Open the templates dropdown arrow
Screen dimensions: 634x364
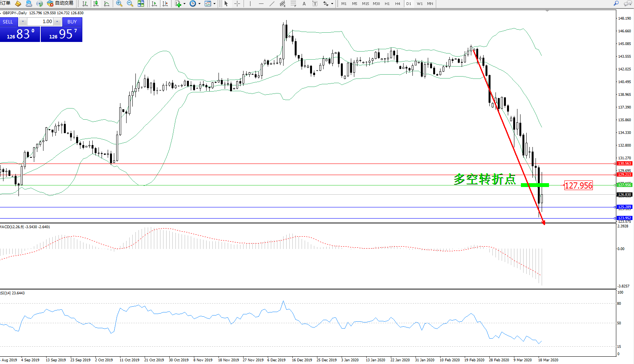(214, 4)
